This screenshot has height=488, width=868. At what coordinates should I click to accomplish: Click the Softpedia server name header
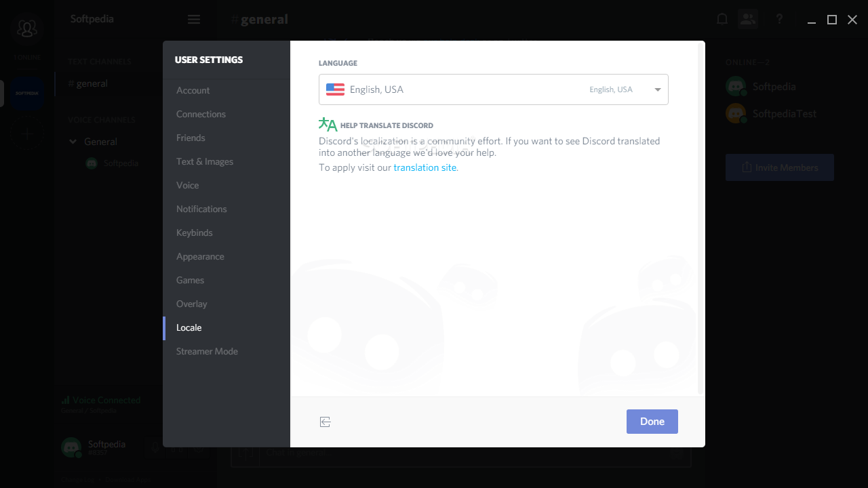pos(92,19)
